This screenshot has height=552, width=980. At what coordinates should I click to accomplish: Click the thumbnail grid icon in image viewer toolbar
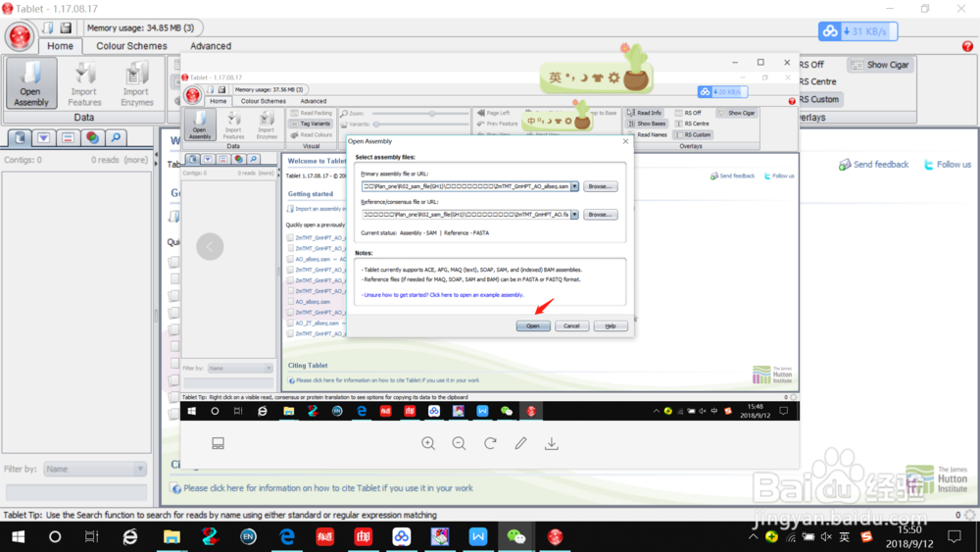pyautogui.click(x=218, y=443)
